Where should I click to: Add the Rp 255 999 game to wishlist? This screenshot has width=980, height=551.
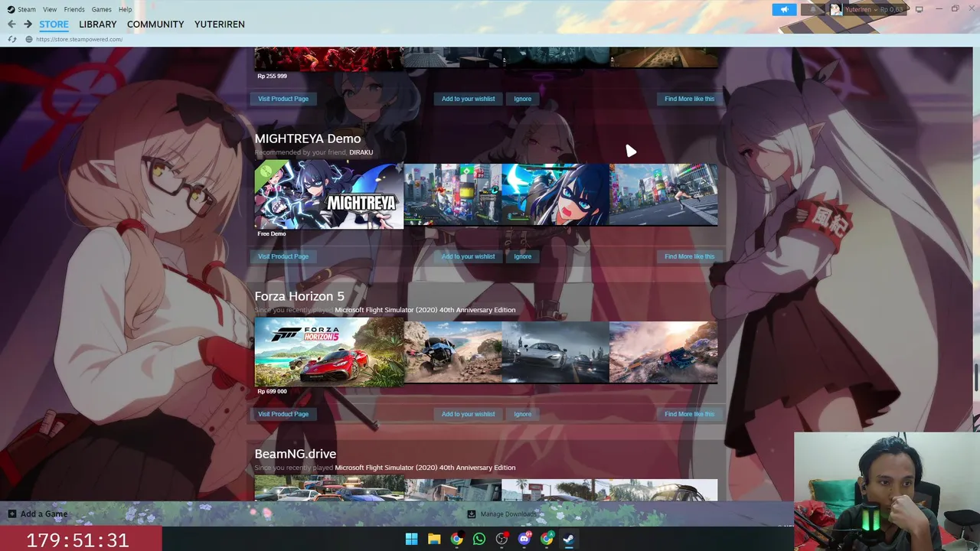[x=468, y=99]
